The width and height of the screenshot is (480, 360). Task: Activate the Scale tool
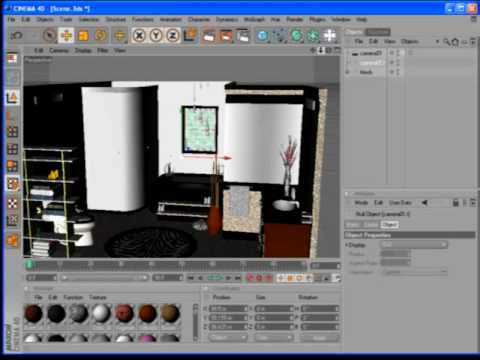click(83, 35)
